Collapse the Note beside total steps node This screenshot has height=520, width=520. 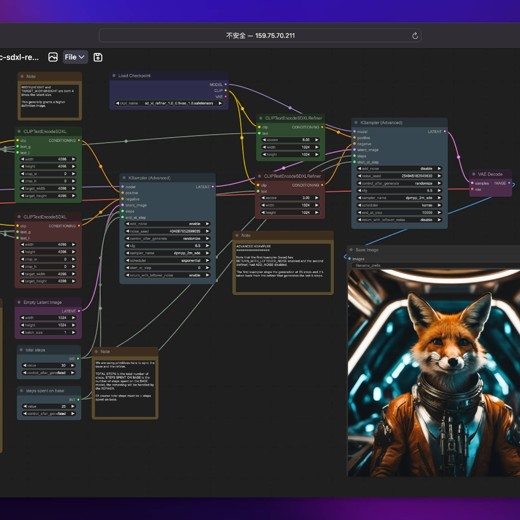96,352
